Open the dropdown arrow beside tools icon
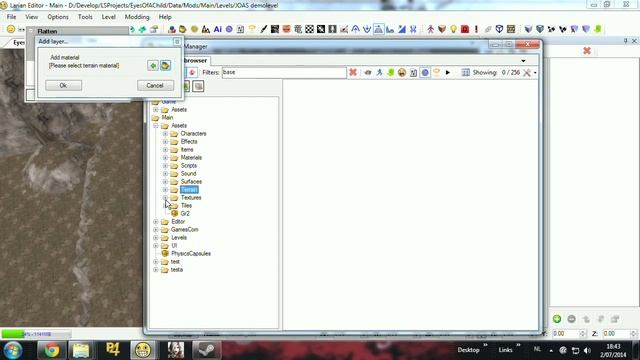The width and height of the screenshot is (640, 360). coord(535,73)
